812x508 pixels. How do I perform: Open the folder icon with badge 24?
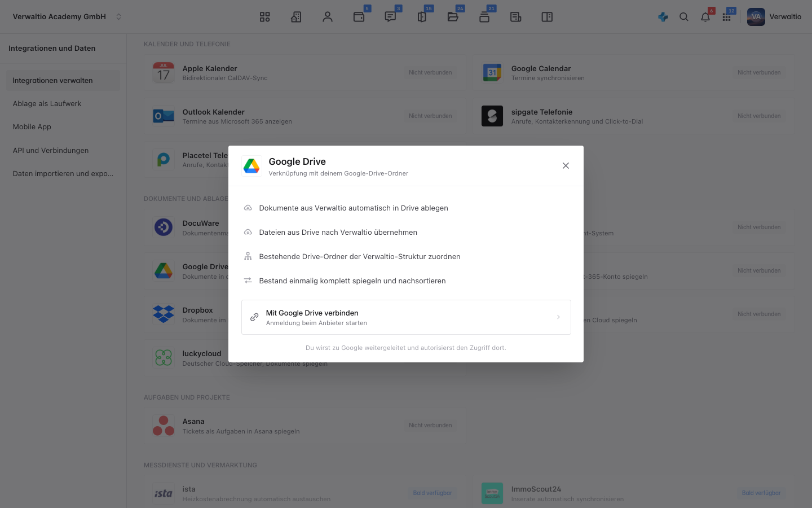[453, 17]
